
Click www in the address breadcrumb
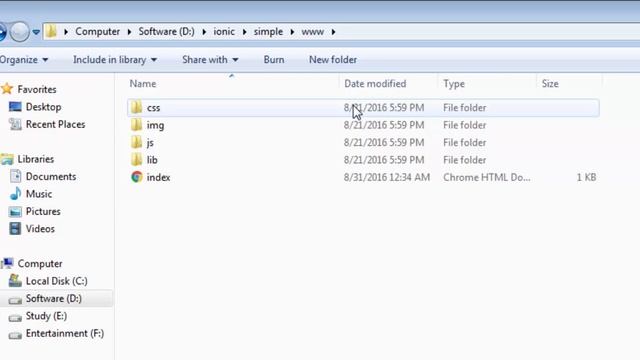pos(313,31)
